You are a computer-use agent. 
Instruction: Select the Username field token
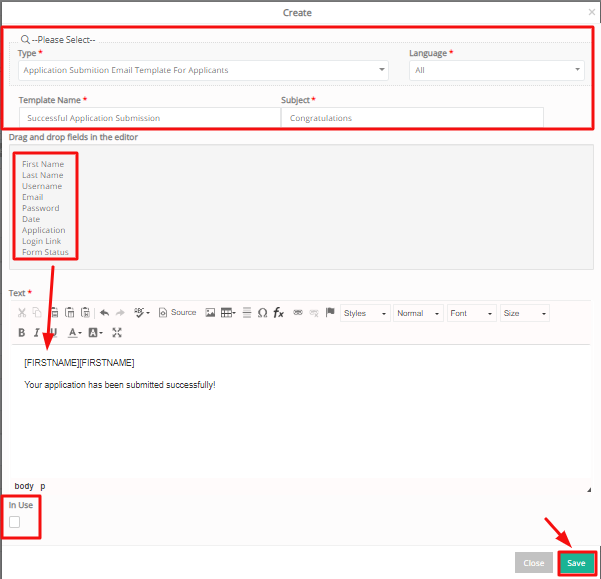pos(42,186)
